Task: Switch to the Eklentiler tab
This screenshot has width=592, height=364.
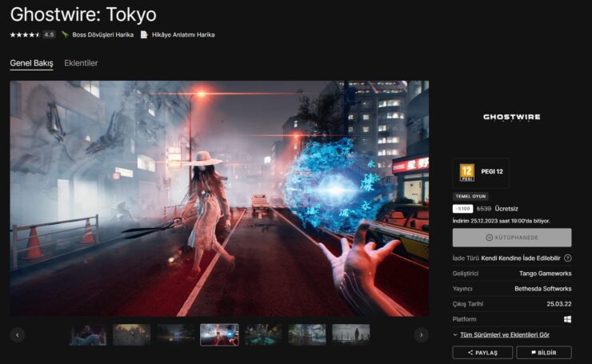Action: click(81, 63)
